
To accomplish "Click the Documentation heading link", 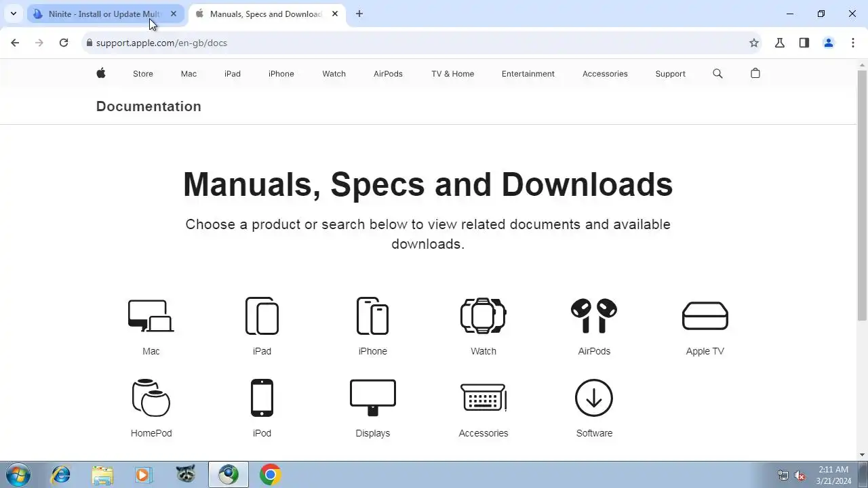I will pos(149,106).
